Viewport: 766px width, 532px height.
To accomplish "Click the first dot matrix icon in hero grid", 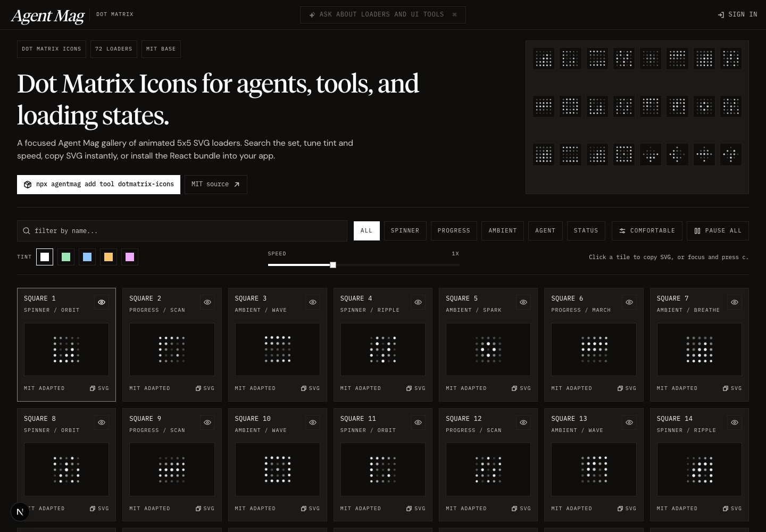I will pyautogui.click(x=543, y=59).
